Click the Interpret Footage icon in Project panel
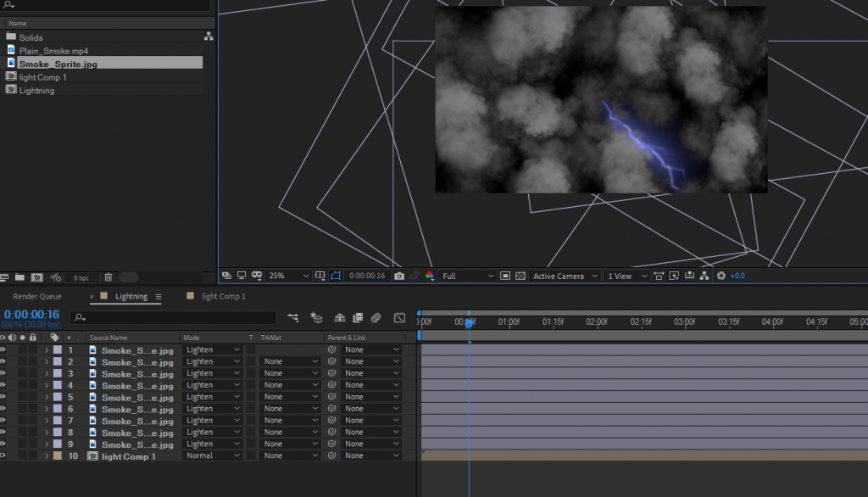 coord(4,277)
